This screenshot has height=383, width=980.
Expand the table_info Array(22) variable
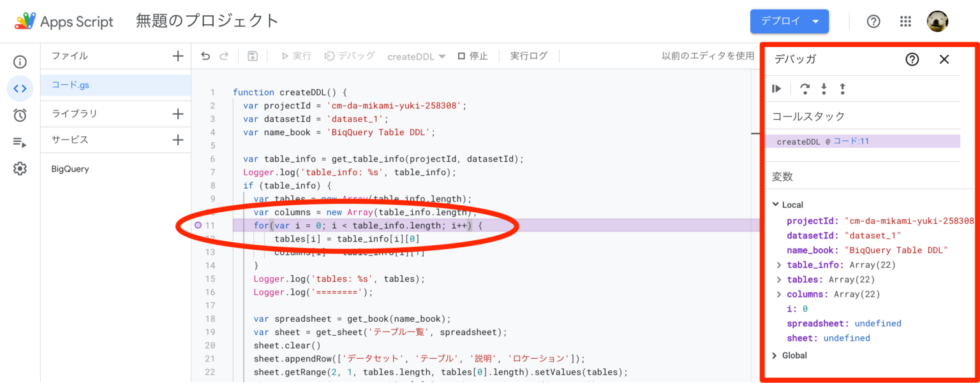tap(778, 264)
